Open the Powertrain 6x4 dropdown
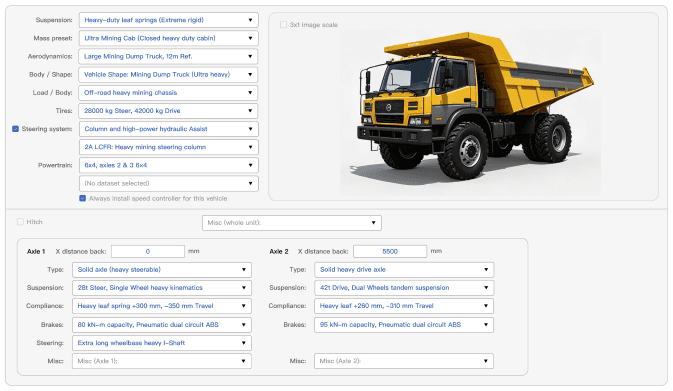673x391 pixels. click(168, 165)
